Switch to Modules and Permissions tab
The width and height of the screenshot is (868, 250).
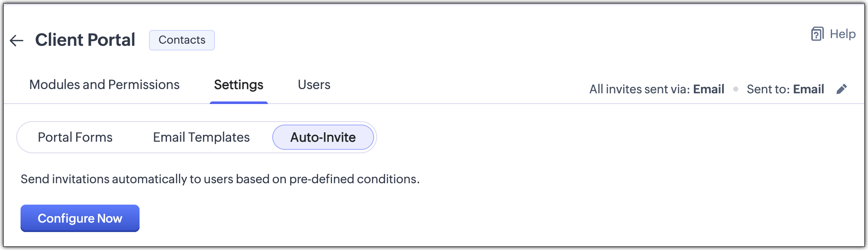[x=104, y=85]
